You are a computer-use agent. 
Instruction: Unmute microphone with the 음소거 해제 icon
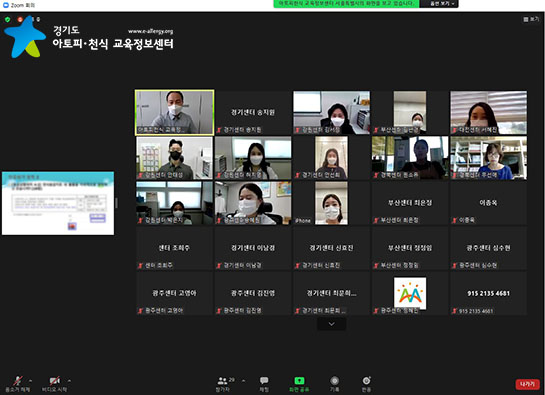click(x=18, y=381)
